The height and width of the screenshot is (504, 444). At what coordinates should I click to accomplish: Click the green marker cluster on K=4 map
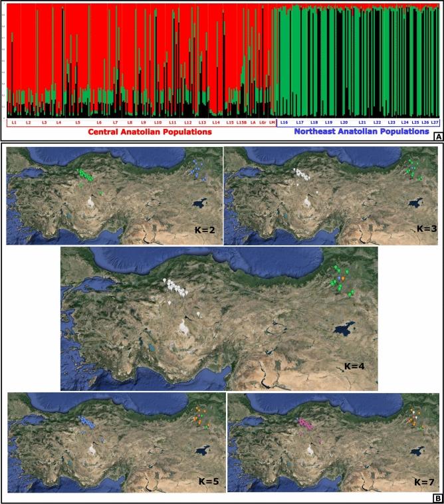(x=340, y=281)
